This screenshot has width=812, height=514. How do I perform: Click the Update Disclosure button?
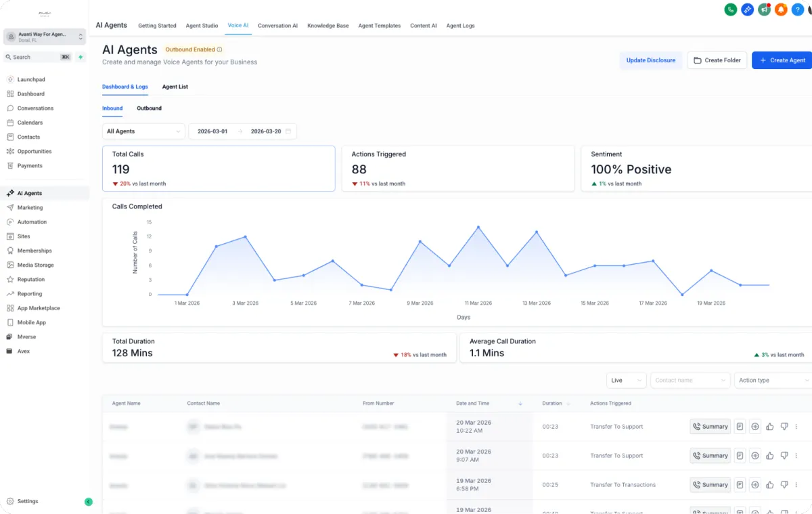651,60
